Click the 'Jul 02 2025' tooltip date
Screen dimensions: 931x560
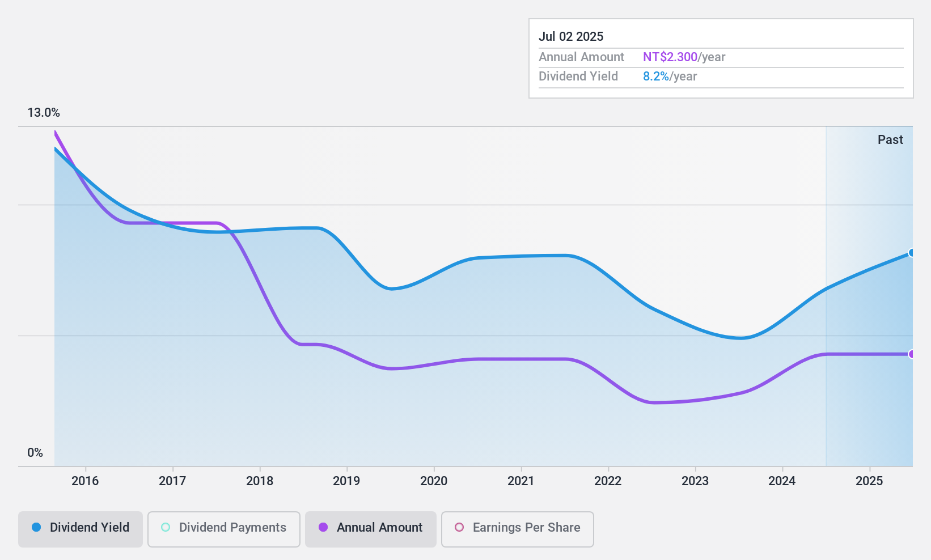[x=571, y=37]
